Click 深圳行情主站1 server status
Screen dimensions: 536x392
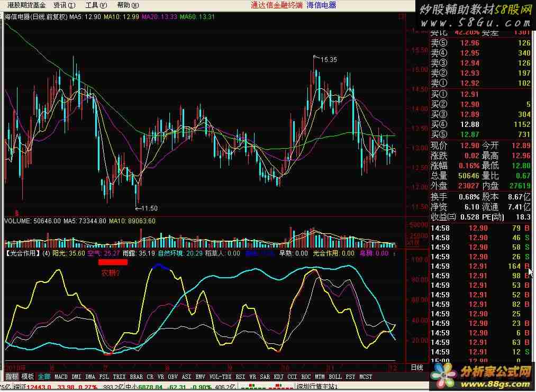317,388
